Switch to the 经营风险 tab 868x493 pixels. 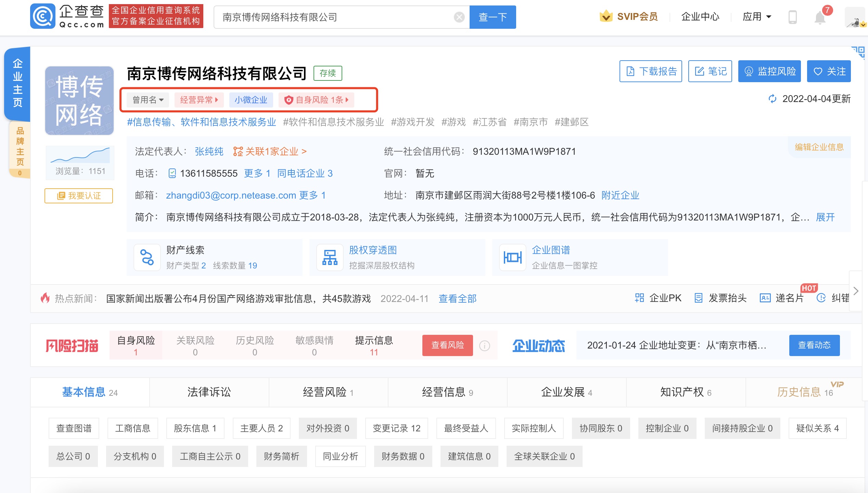(x=328, y=392)
